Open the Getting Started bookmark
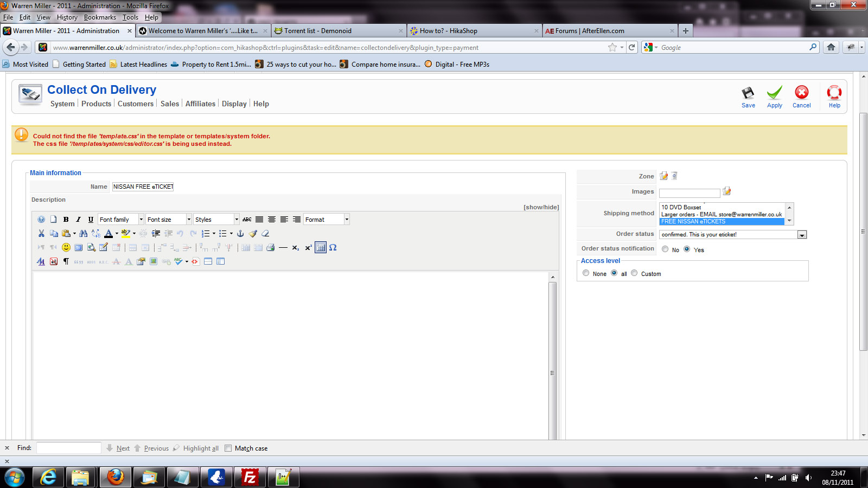The width and height of the screenshot is (868, 488). point(79,64)
